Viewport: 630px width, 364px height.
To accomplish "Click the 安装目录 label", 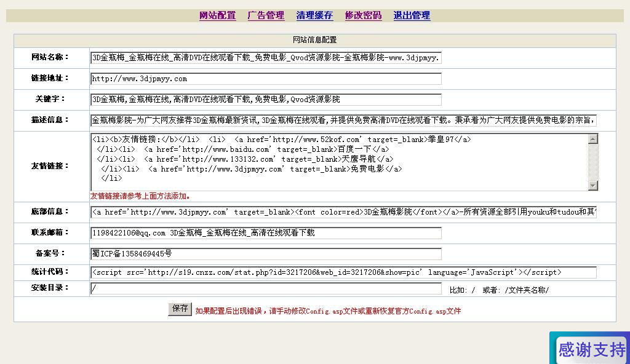I will point(50,288).
